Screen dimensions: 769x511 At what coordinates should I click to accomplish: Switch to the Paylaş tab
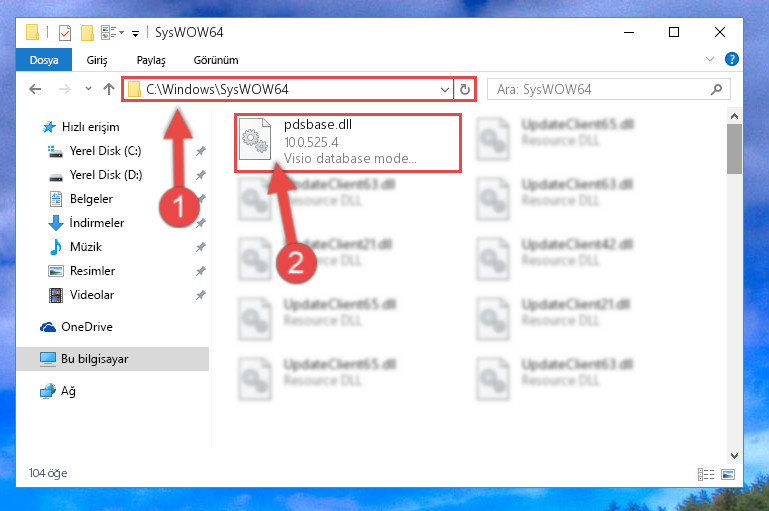pyautogui.click(x=151, y=60)
